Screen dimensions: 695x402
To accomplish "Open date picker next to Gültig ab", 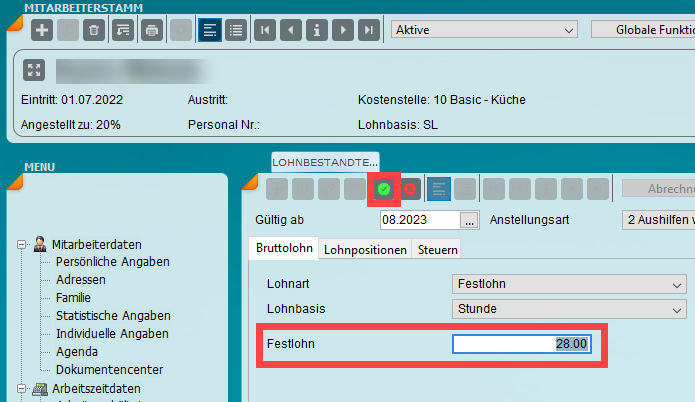I will coord(469,220).
